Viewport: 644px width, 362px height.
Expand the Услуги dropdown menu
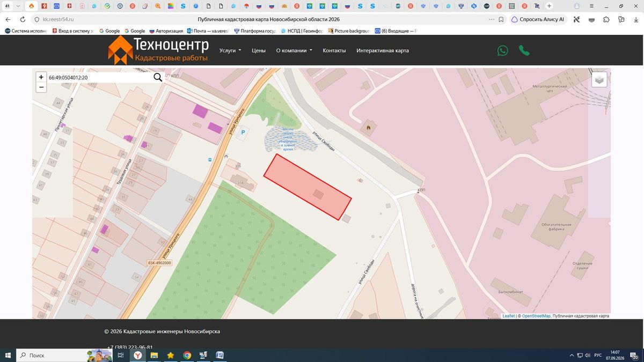(230, 50)
